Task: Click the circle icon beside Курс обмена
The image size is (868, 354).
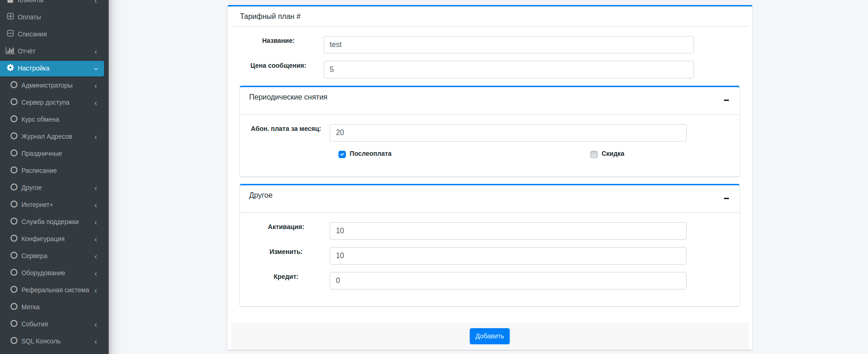Action: (14, 119)
